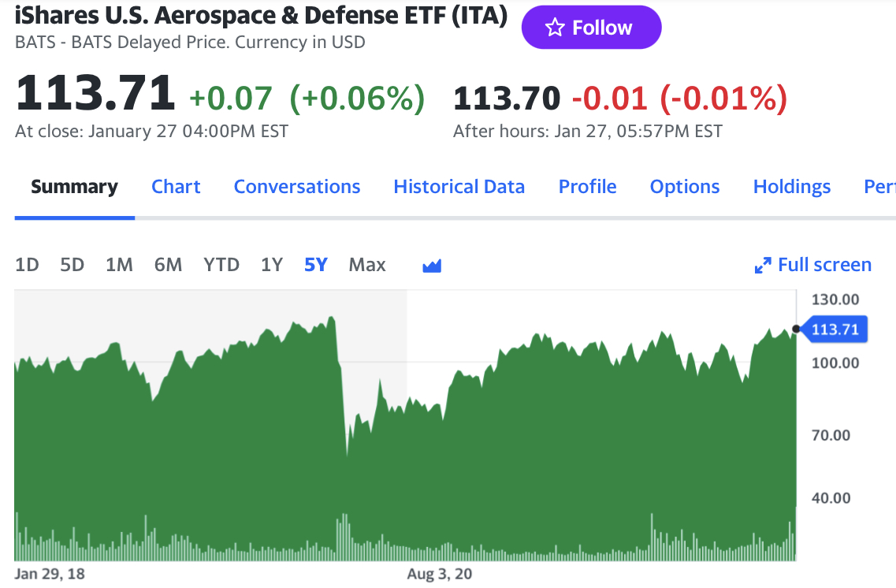Select the 1D time range
The width and height of the screenshot is (896, 588).
(27, 265)
